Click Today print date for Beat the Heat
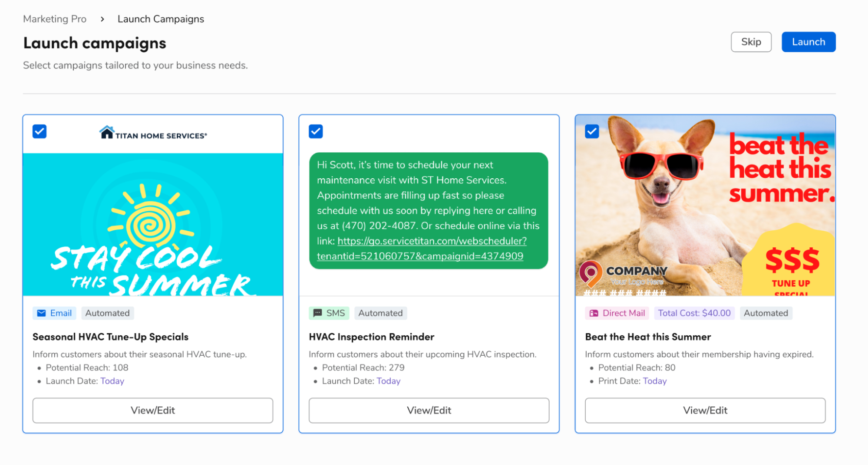The height and width of the screenshot is (465, 868). pos(655,381)
